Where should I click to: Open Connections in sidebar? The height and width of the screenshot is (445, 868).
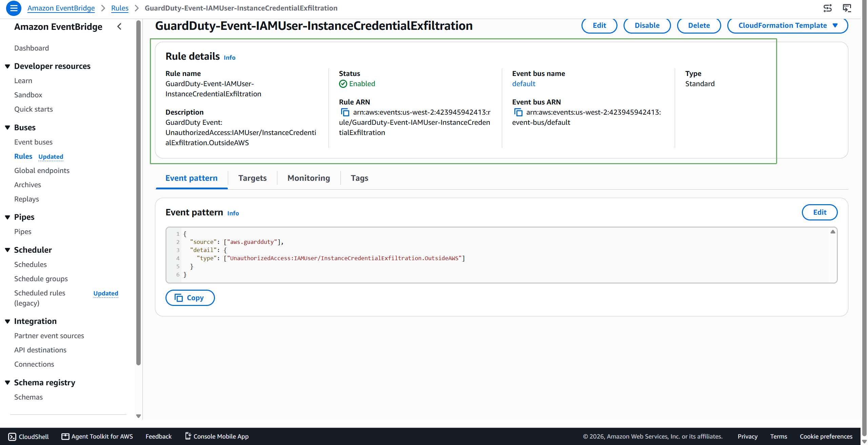coord(34,364)
